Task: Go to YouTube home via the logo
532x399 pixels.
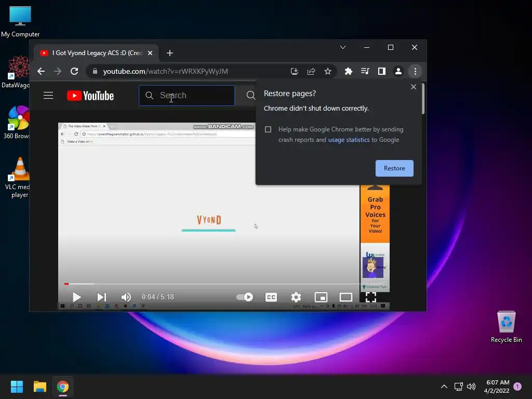Action: pos(90,96)
